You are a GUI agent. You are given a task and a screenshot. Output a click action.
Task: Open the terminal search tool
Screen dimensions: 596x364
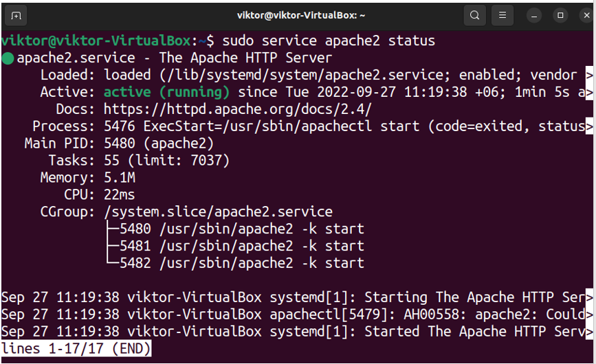pos(475,15)
